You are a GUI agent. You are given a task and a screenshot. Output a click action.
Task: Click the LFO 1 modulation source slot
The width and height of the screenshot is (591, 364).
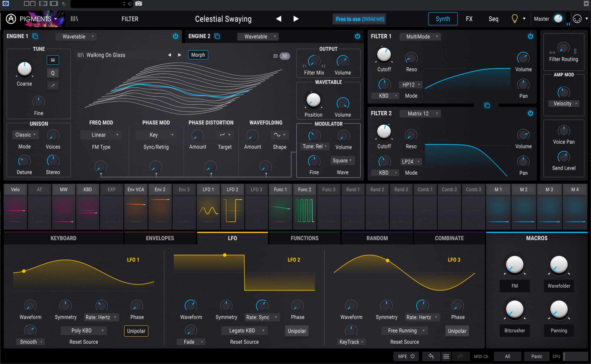tap(208, 206)
